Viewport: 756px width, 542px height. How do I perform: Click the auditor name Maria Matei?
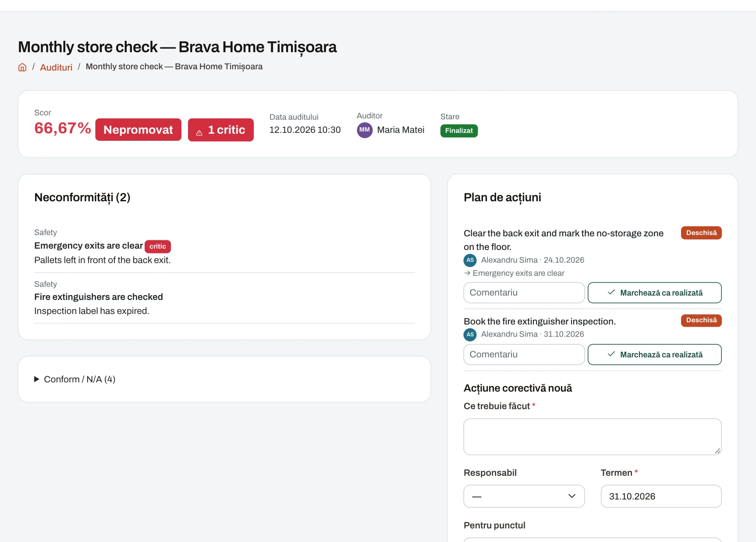[x=401, y=130]
